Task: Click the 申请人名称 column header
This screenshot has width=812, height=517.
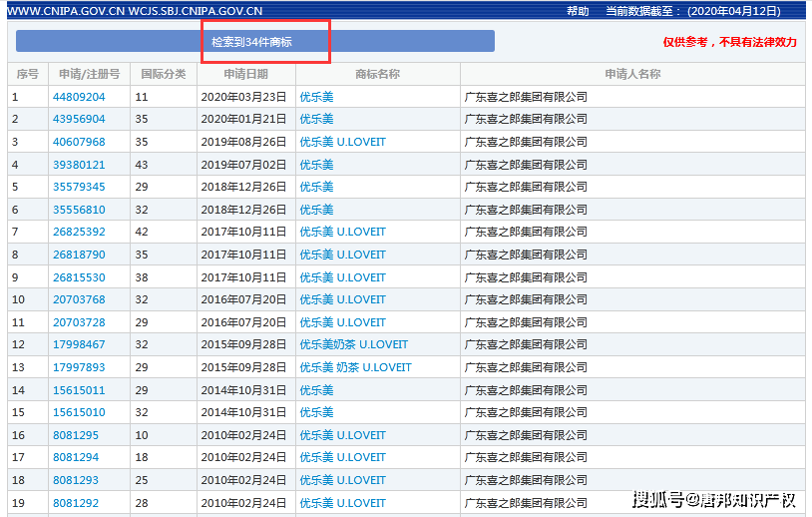Action: (x=632, y=74)
